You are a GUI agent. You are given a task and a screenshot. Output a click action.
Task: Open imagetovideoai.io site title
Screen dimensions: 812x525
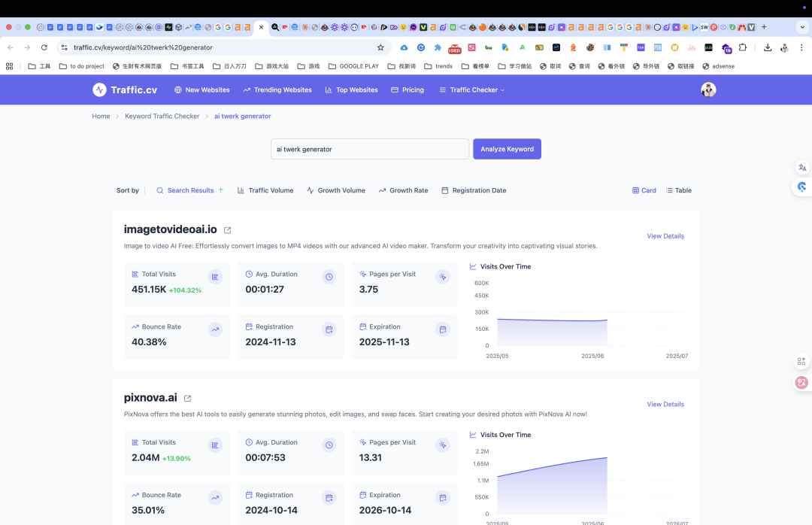[171, 229]
